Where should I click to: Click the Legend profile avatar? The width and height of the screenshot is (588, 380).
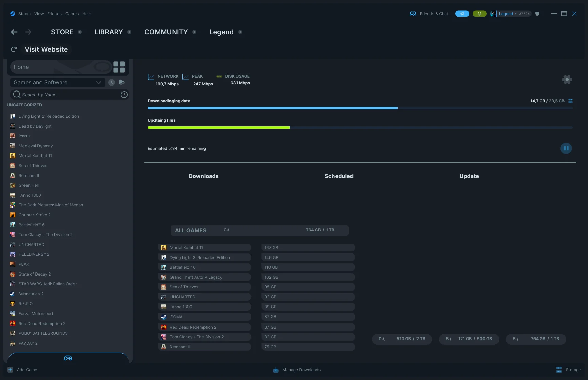click(493, 14)
